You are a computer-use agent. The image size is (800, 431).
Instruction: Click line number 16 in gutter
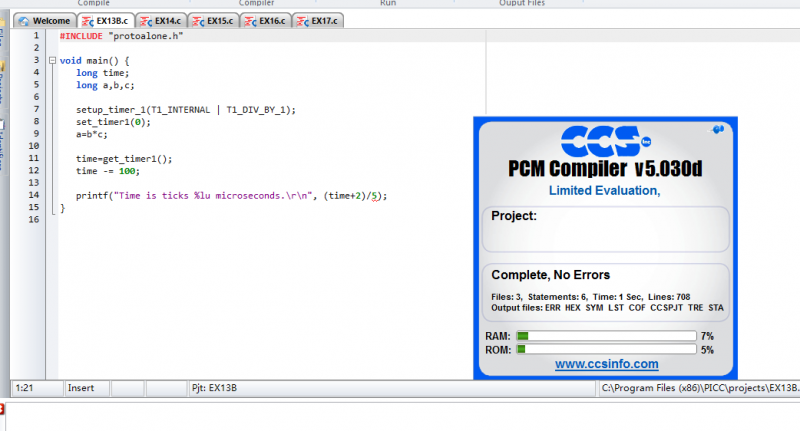tap(34, 219)
